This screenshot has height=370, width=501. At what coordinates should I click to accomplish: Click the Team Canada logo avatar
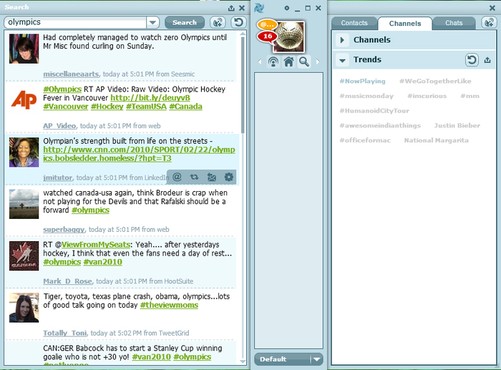(x=24, y=256)
